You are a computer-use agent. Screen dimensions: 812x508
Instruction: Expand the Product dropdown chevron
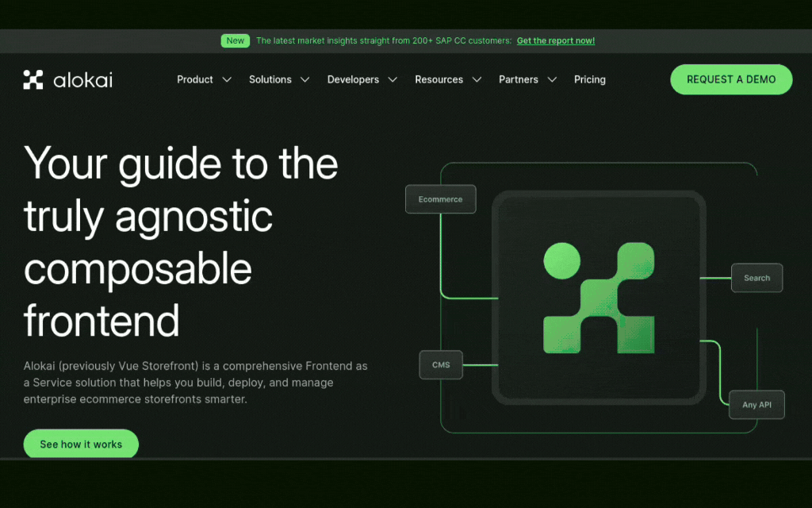tap(227, 79)
